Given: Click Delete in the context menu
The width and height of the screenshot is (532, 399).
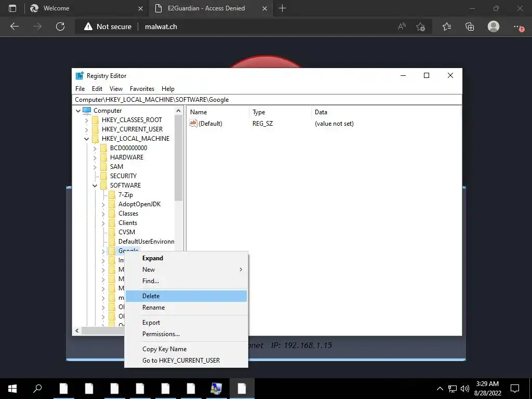Looking at the screenshot, I should [x=186, y=296].
